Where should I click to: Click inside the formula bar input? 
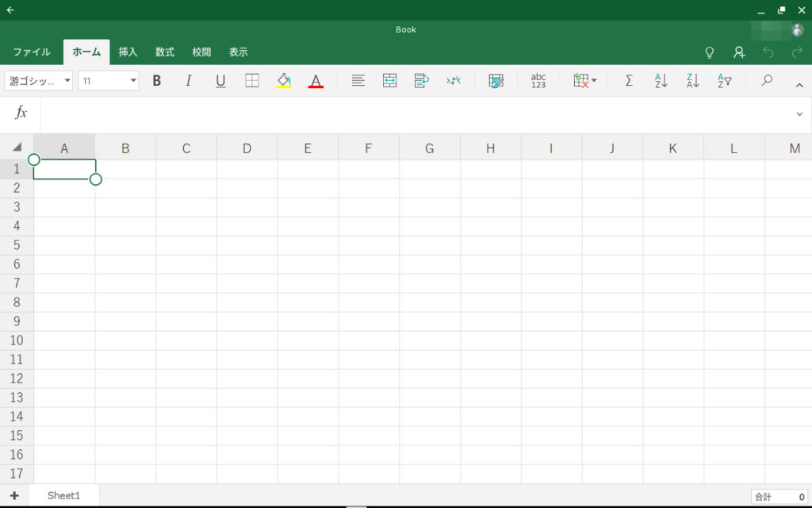(416, 114)
